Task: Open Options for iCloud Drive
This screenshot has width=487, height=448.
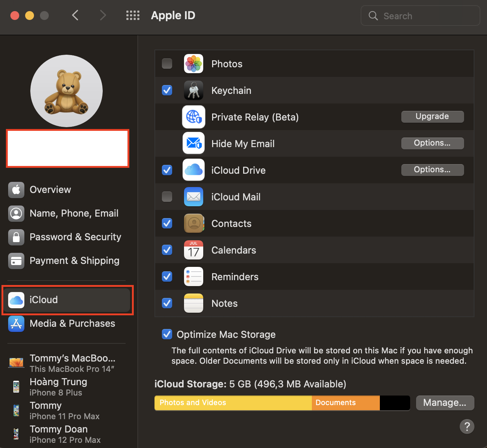Action: tap(432, 170)
